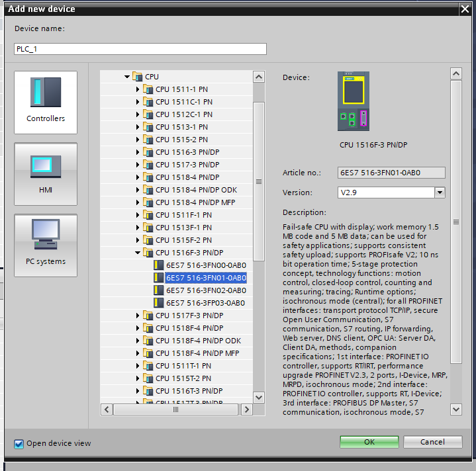476x471 pixels.
Task: Click folder icon of CPU 1511T-1 PN
Action: 148,366
